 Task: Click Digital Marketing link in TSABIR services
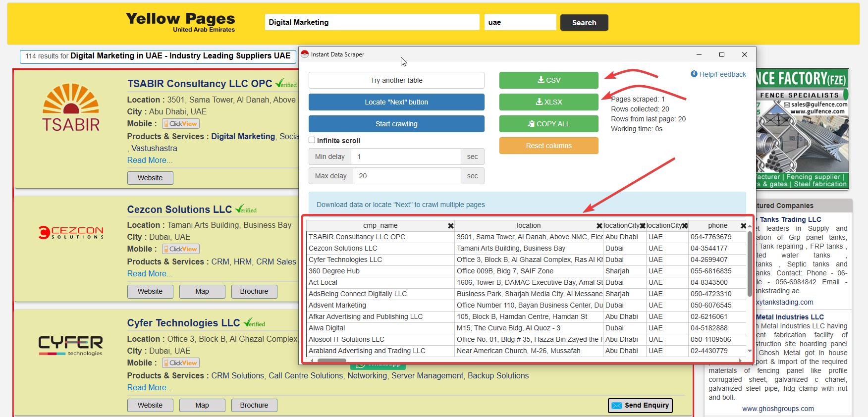243,137
